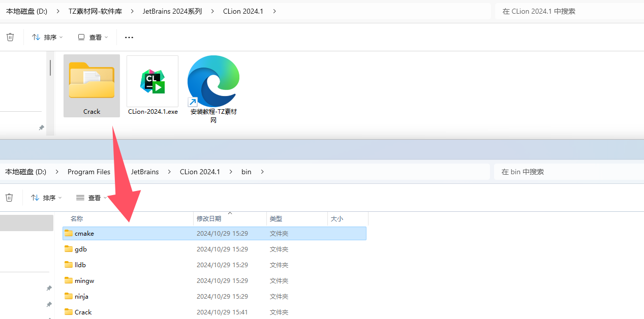The height and width of the screenshot is (319, 644).
Task: Click the gdb folder icon
Action: [x=69, y=249]
